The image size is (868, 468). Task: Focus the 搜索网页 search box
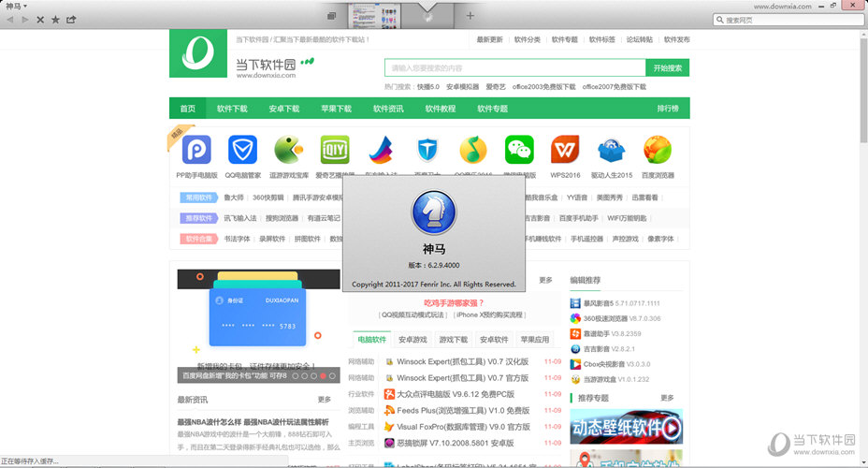click(x=788, y=20)
